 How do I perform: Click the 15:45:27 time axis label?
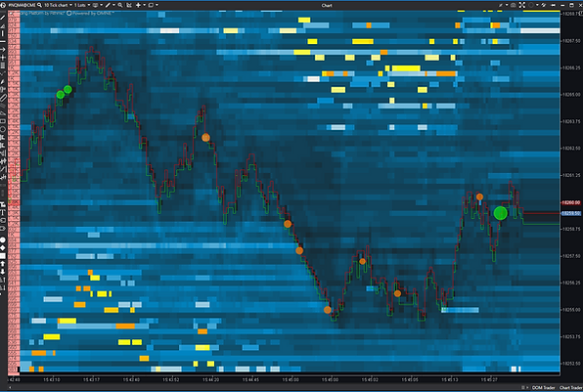(489, 379)
